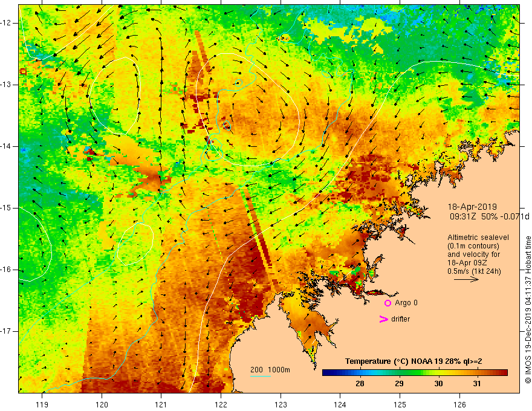This screenshot has height=411, width=532.
Task: Click the text '09:31Z 50% -0.071d'
Action: tap(489, 216)
